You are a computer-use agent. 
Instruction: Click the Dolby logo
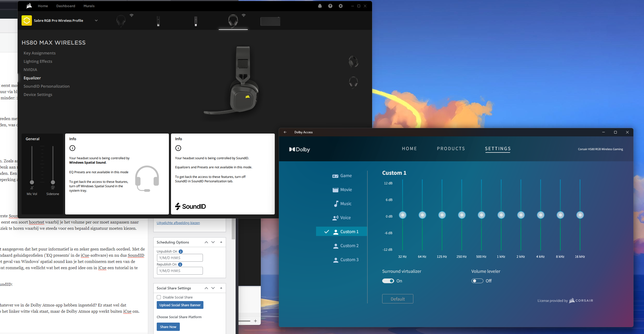[299, 149]
